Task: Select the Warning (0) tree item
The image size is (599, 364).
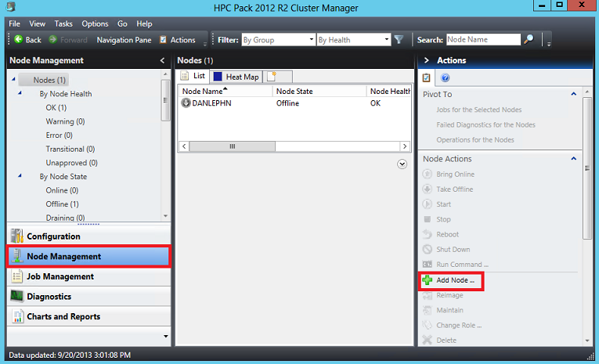Action: click(x=65, y=121)
